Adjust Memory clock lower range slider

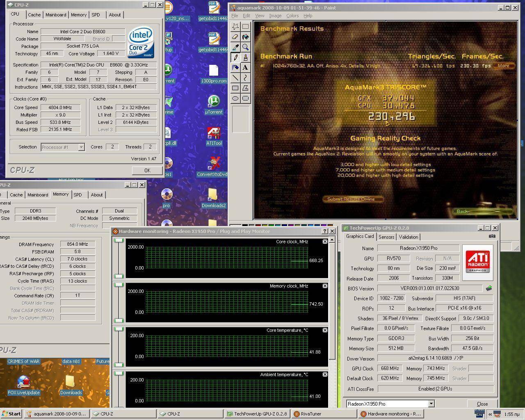(119, 321)
